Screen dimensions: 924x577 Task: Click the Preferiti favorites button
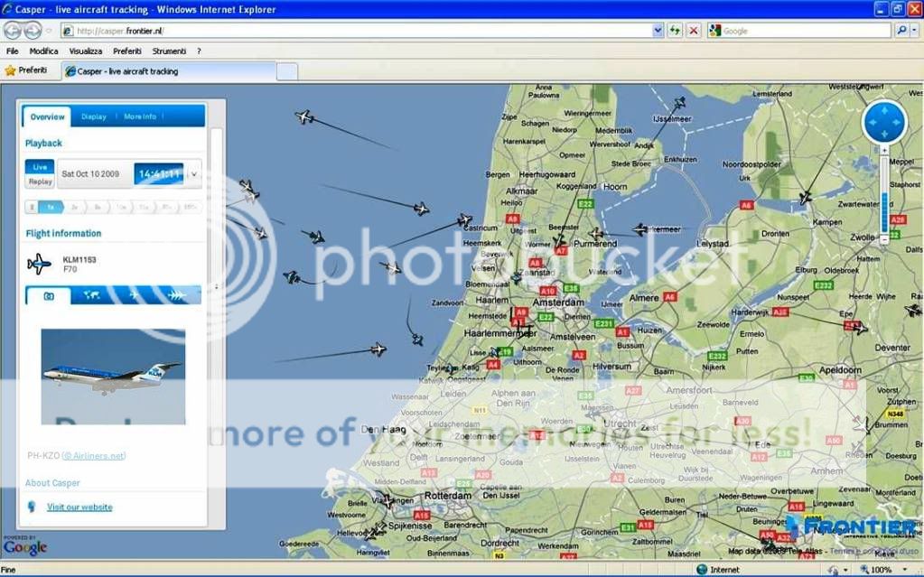click(26, 70)
